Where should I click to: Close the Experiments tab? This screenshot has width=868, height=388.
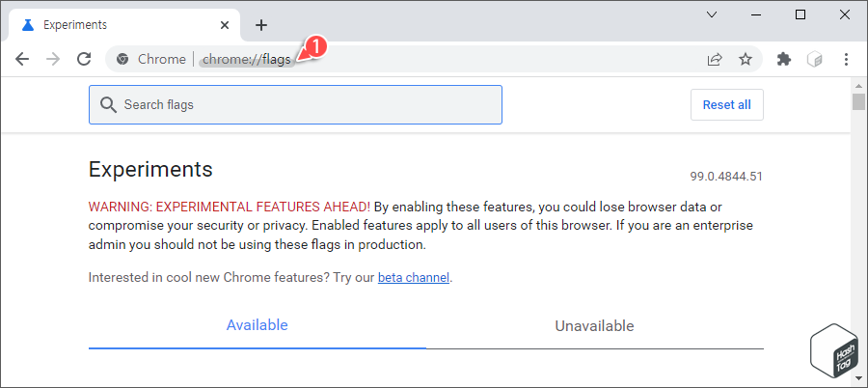[224, 25]
